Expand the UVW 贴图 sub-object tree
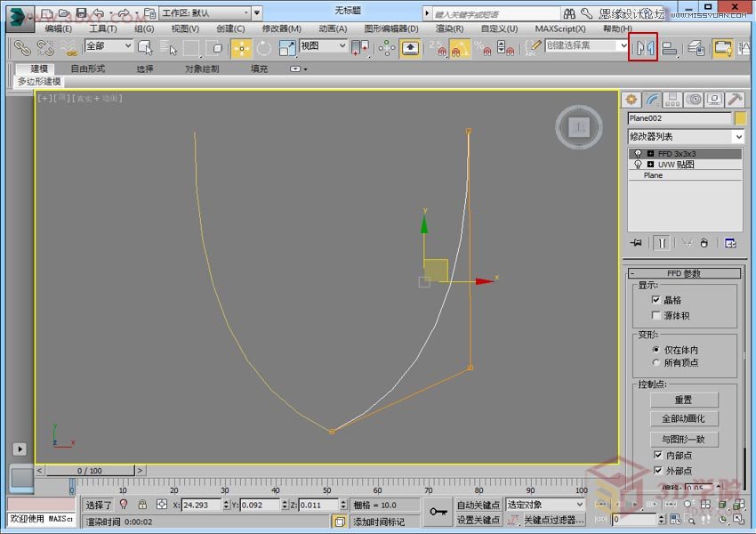The image size is (756, 534). coord(650,165)
